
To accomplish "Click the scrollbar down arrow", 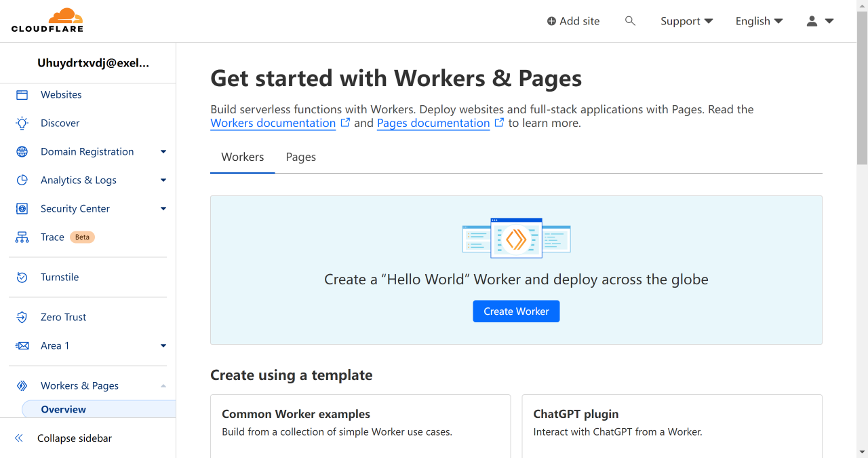I will 862,452.
